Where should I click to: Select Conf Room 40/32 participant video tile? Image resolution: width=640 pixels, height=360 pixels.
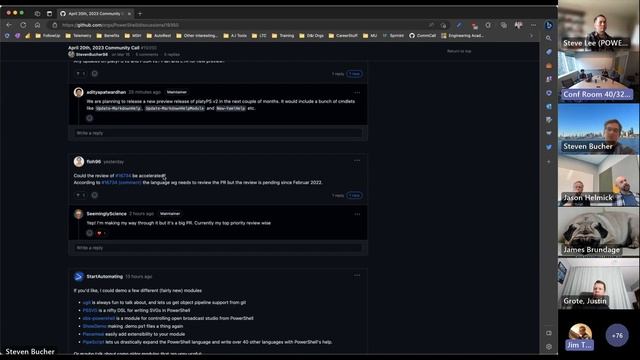click(x=599, y=76)
